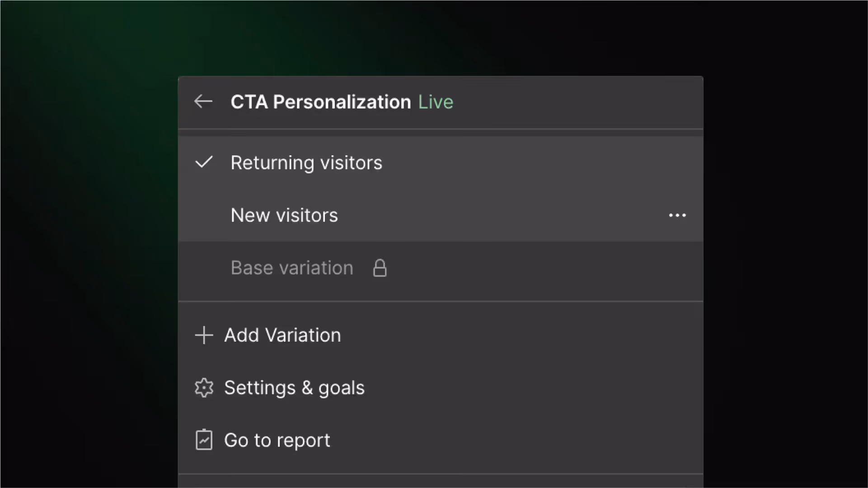Click the Add Variation button

pos(282,335)
